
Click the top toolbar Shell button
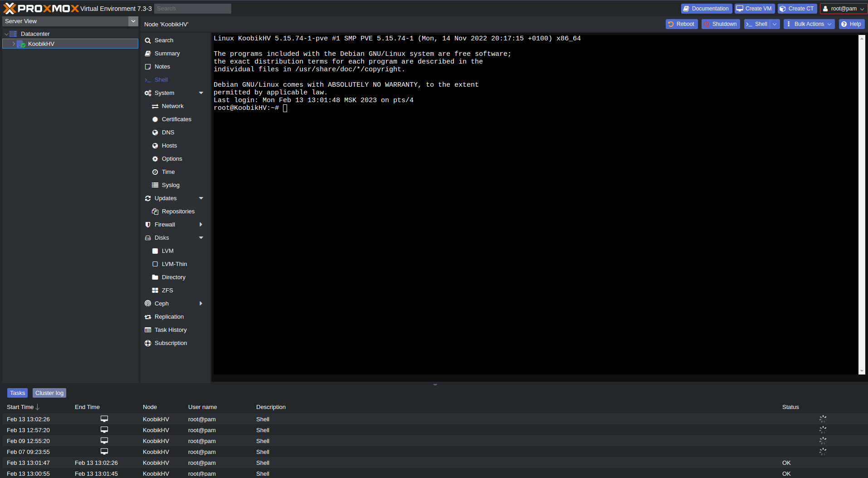tap(757, 24)
